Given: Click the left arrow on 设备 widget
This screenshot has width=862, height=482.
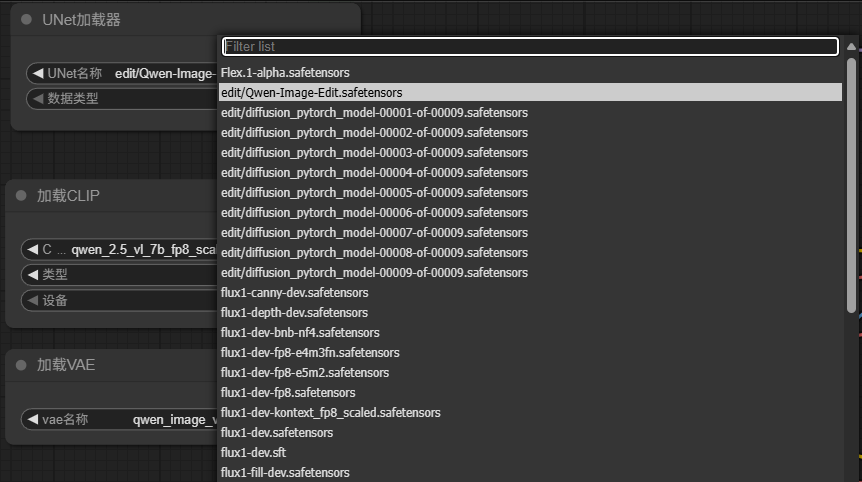Looking at the screenshot, I should [x=32, y=300].
